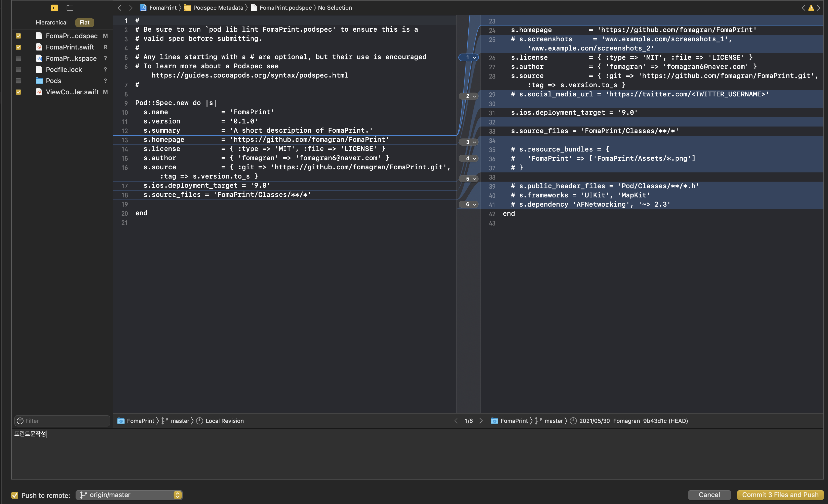The width and height of the screenshot is (828, 504).
Task: Switch to Hierarchical view tab
Action: [x=51, y=22]
